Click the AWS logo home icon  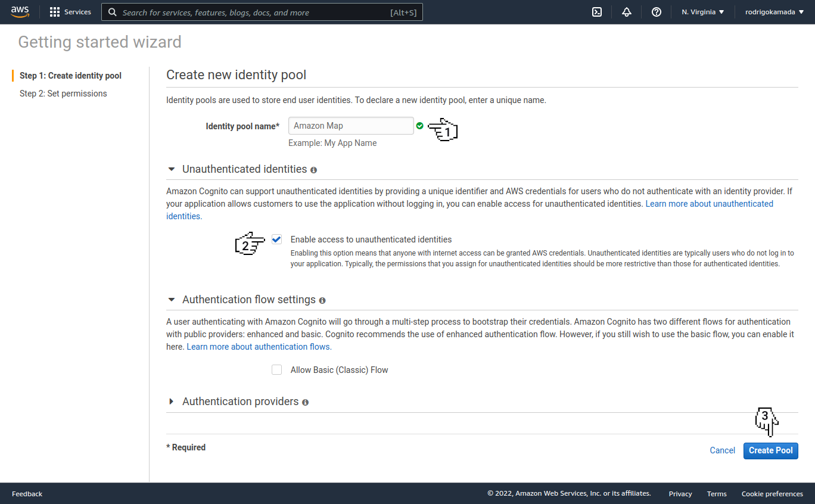pyautogui.click(x=20, y=12)
